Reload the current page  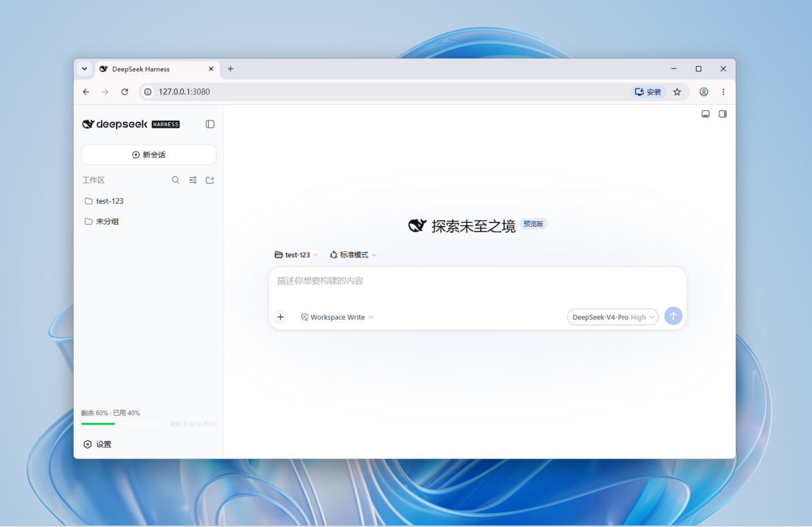pos(125,92)
